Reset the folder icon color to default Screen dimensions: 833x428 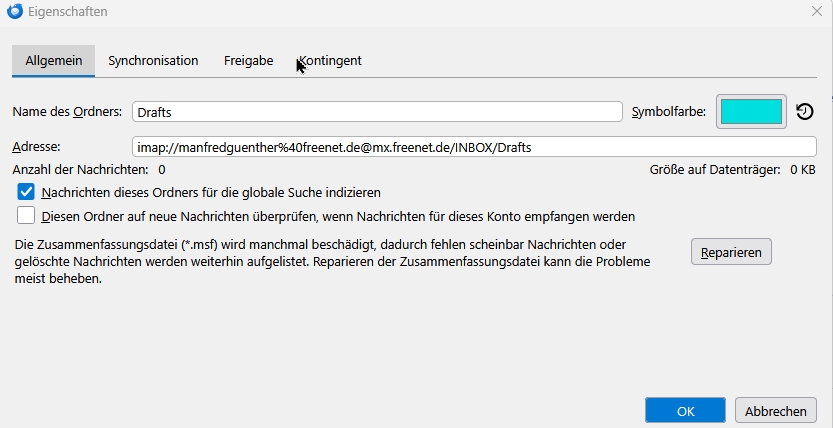(x=805, y=112)
